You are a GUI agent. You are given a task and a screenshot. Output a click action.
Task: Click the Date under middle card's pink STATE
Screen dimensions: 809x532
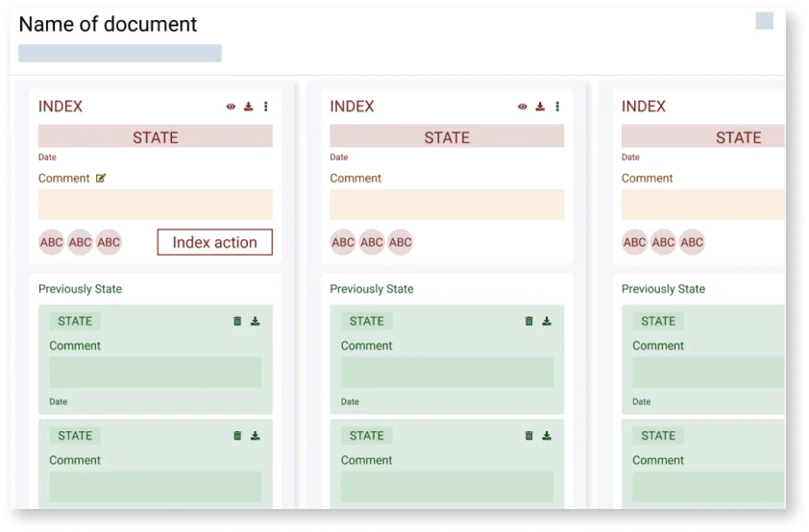tap(339, 157)
